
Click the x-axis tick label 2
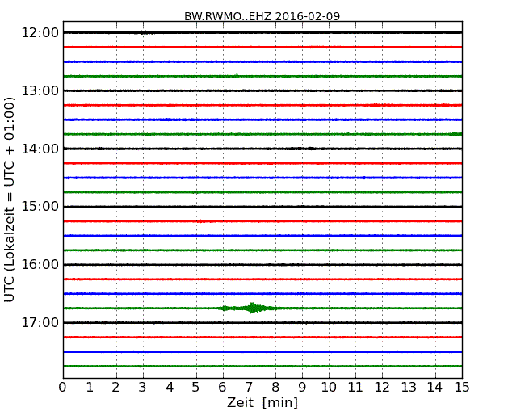(116, 388)
